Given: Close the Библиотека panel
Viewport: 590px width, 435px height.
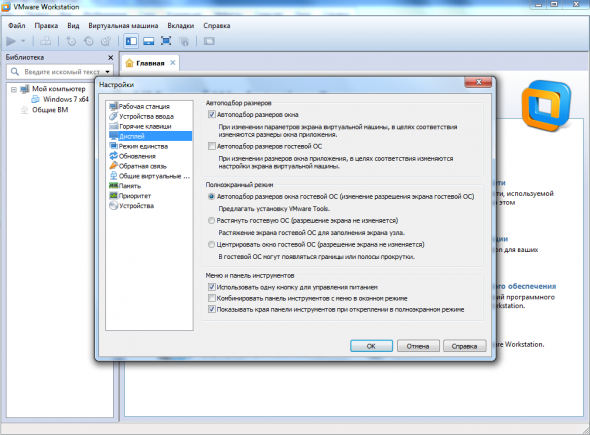Looking at the screenshot, I should [x=111, y=58].
